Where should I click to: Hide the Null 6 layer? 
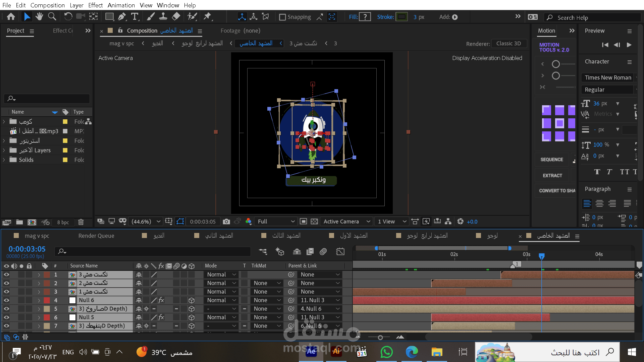(6, 300)
